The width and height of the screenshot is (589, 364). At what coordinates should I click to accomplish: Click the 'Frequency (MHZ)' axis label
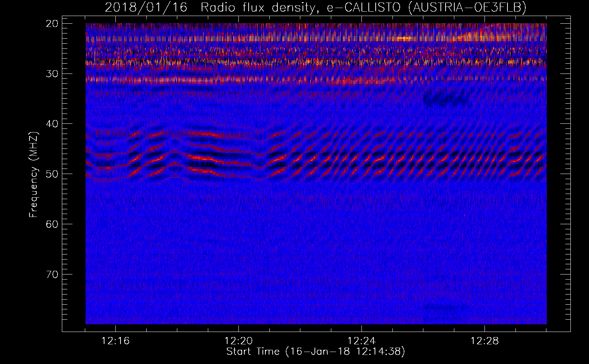click(x=33, y=175)
